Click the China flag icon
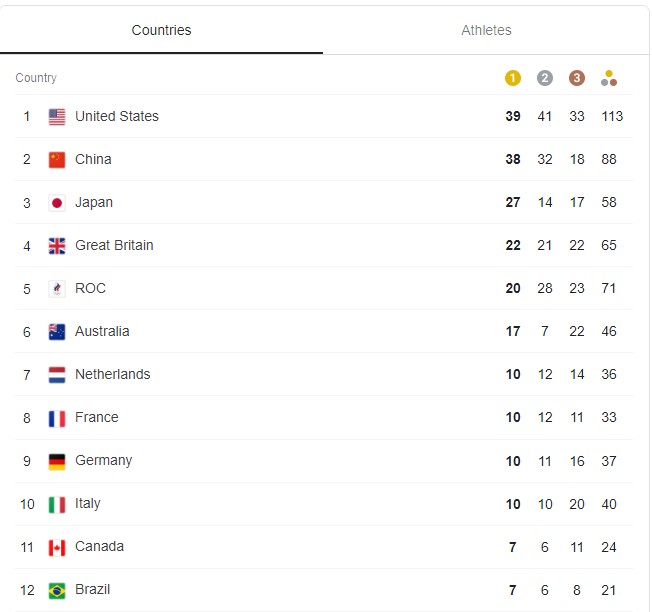Screen dimensions: 652x612 57,160
